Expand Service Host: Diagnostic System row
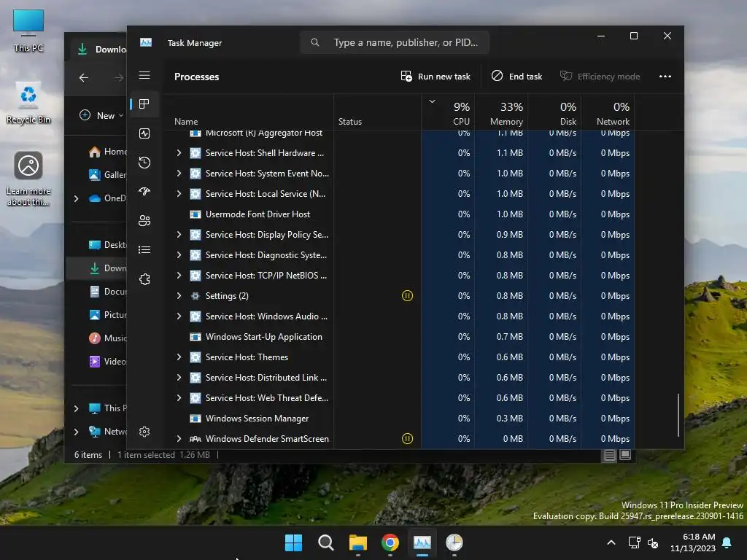Image resolution: width=747 pixels, height=560 pixels. [x=179, y=254]
